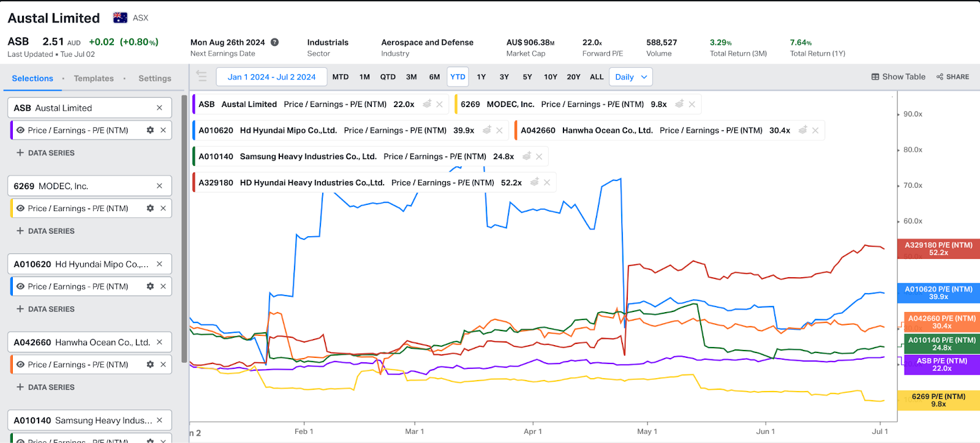Select QTD time range

tap(388, 77)
